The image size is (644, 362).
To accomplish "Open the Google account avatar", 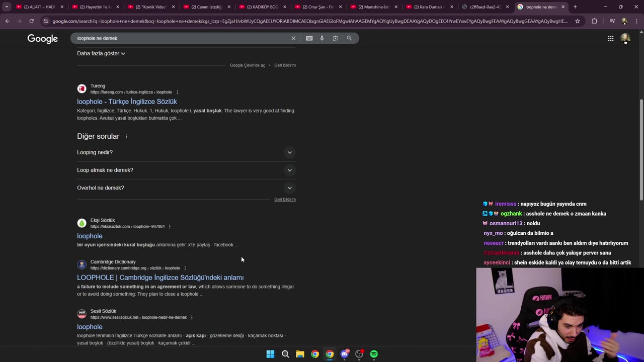I will click(x=625, y=38).
